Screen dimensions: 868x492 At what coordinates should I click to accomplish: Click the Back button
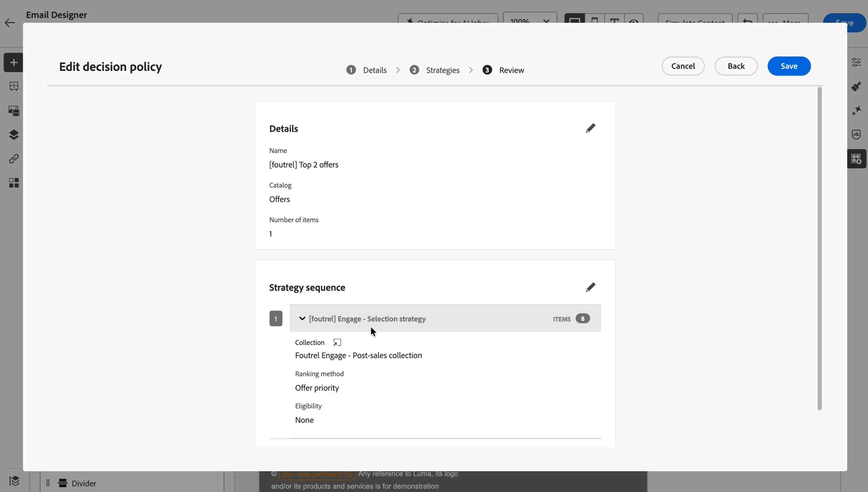[x=736, y=66]
